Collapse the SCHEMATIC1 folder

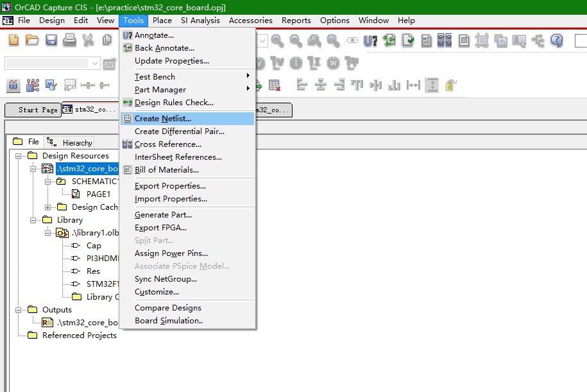click(x=47, y=182)
